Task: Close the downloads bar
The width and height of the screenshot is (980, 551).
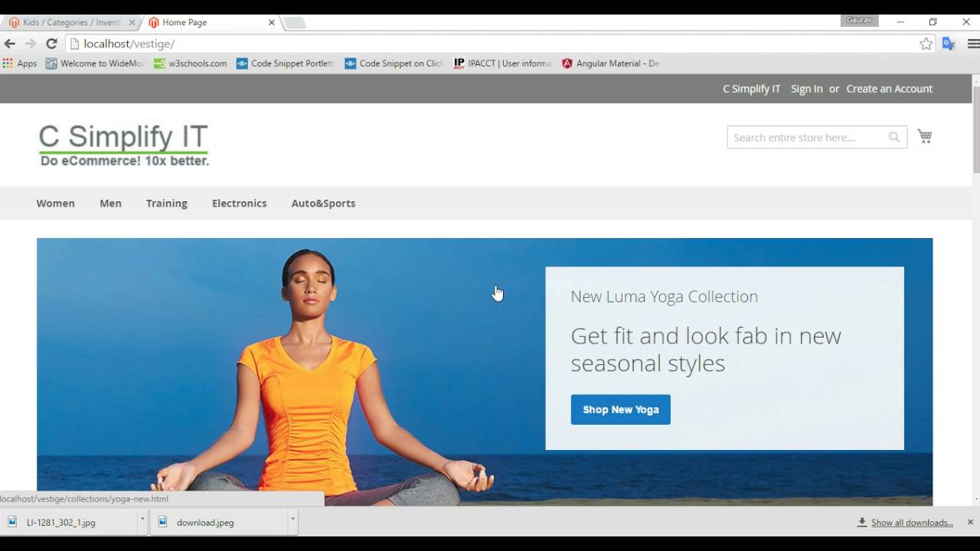Action: point(970,522)
